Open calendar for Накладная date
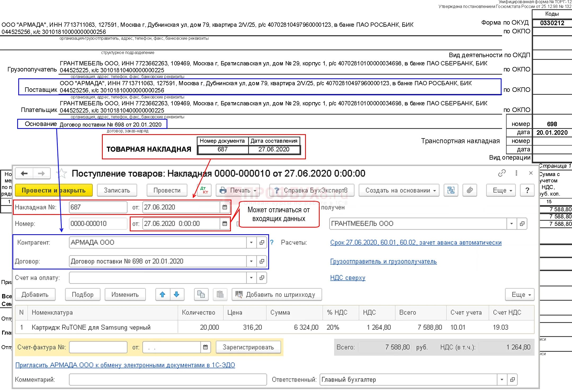Viewport: 572px width, 392px height. (225, 207)
